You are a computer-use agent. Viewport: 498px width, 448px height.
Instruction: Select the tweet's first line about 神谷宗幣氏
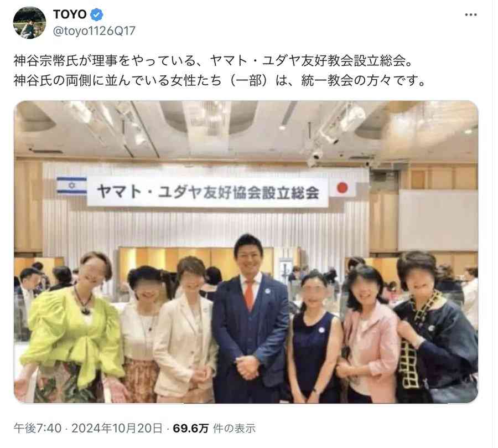(x=213, y=60)
